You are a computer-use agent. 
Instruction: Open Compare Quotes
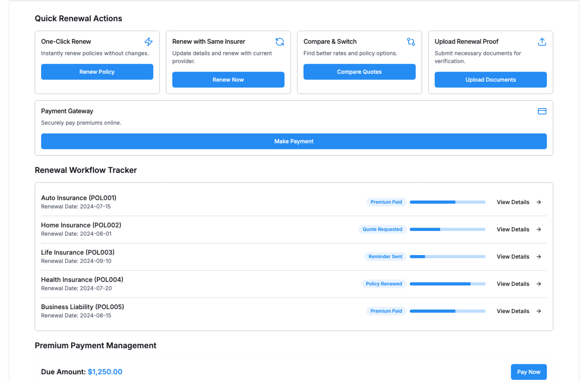coord(359,72)
